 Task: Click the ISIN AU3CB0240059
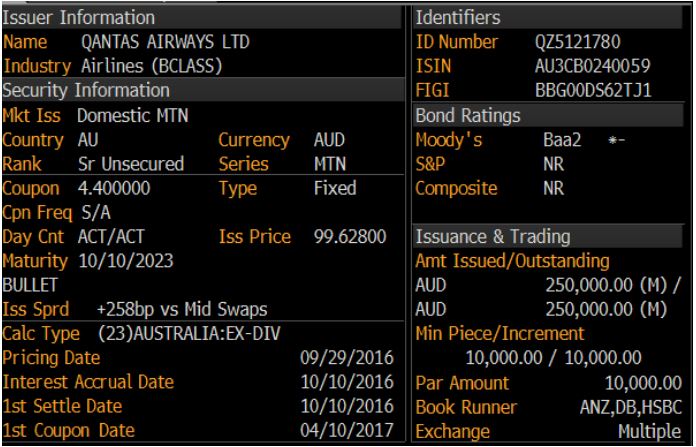593,66
